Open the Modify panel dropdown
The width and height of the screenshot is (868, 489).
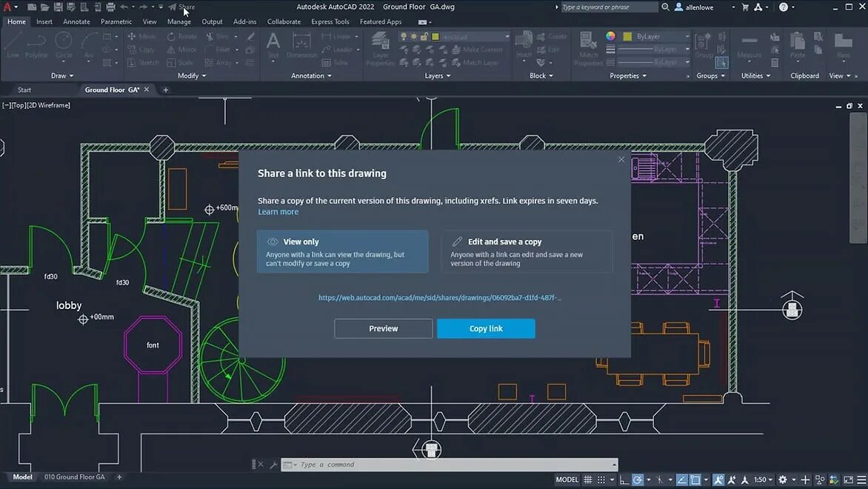190,75
